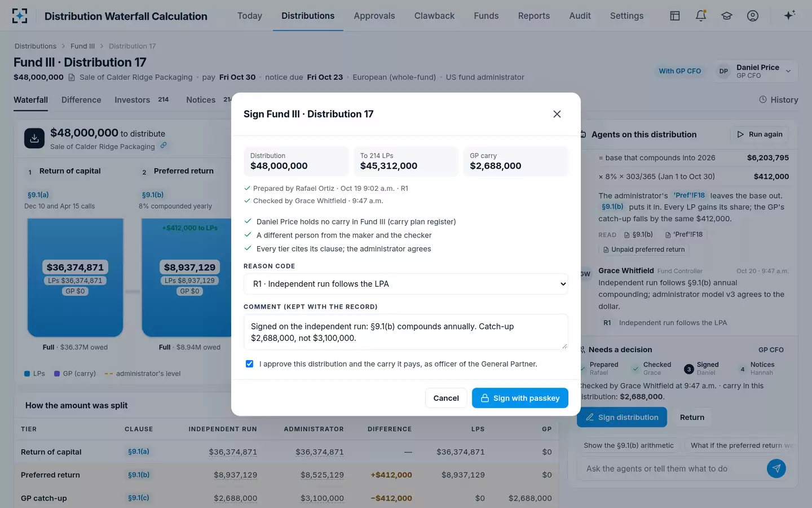Viewport: 812px width, 508px height.
Task: Click the Return of capital waterfall bar
Action: [x=75, y=278]
